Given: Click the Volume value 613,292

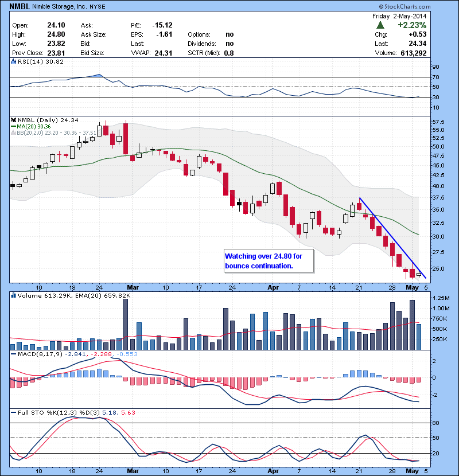Looking at the screenshot, I should (x=414, y=53).
